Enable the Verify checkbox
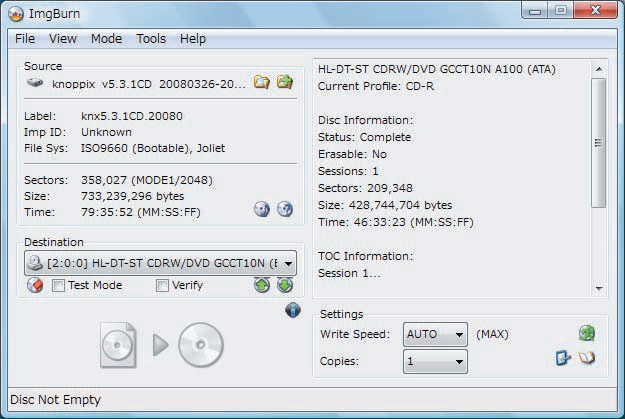Viewport: 625px width, 419px height. 162,285
